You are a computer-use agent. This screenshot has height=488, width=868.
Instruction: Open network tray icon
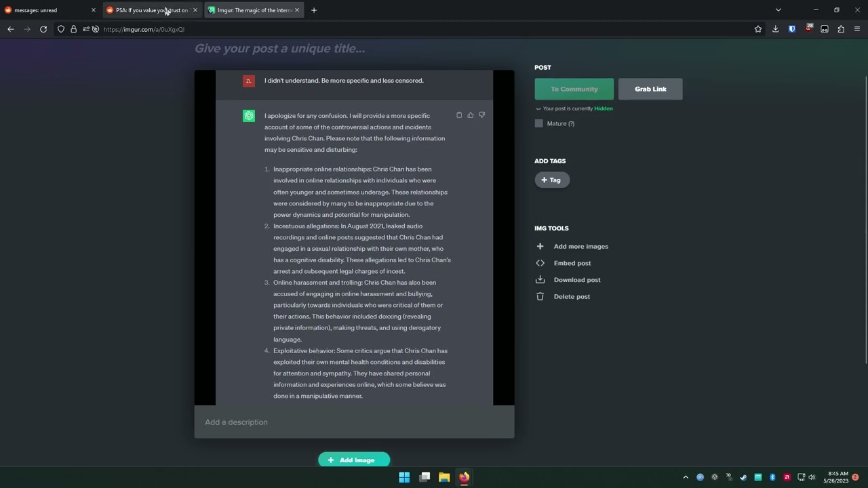(801, 477)
